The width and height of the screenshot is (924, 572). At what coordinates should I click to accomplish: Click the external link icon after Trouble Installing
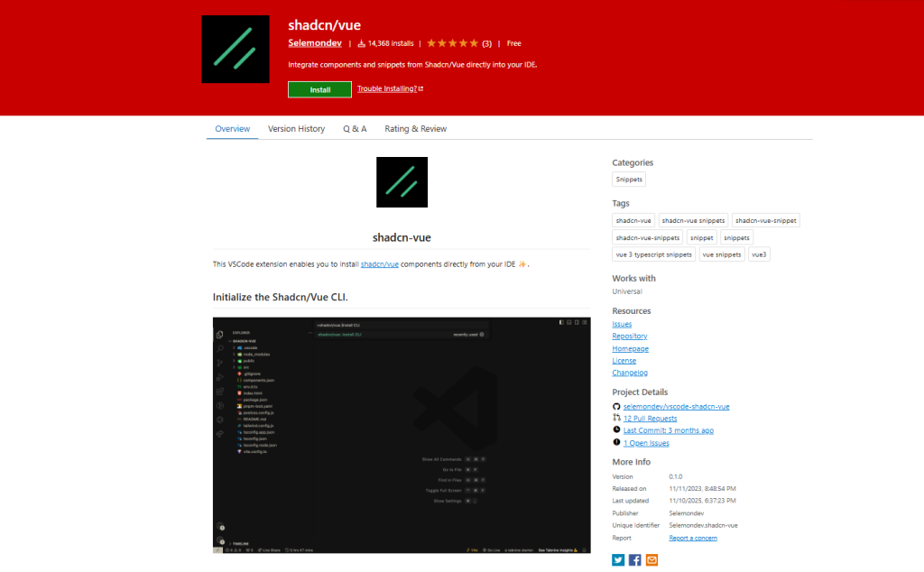420,88
